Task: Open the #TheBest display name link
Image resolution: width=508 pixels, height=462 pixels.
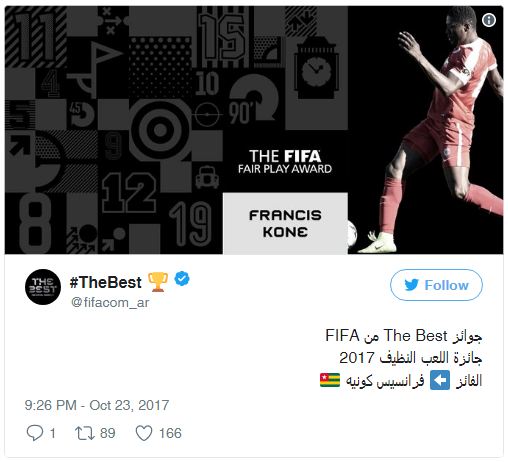Action: point(105,282)
